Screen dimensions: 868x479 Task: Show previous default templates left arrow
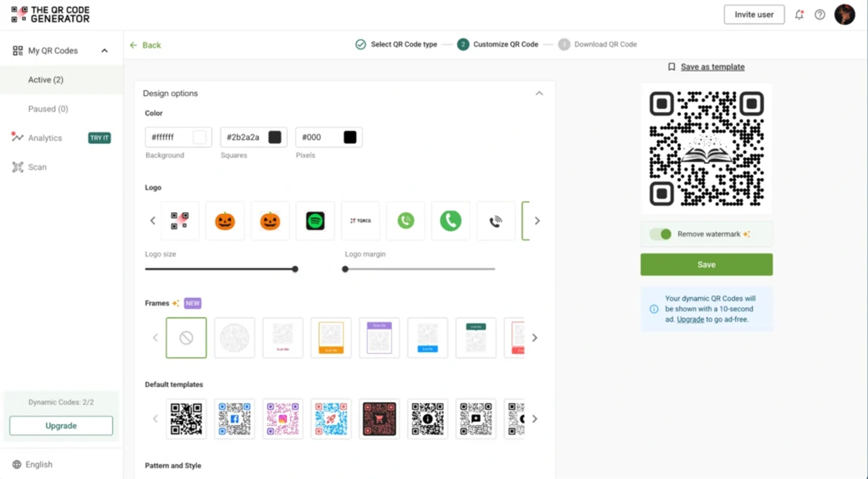click(x=155, y=419)
